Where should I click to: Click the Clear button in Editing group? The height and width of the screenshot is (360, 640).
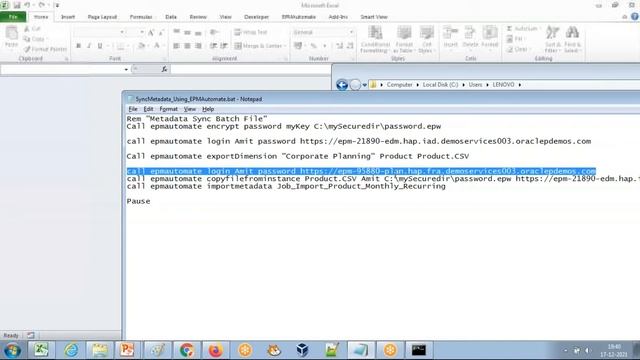pos(518,49)
